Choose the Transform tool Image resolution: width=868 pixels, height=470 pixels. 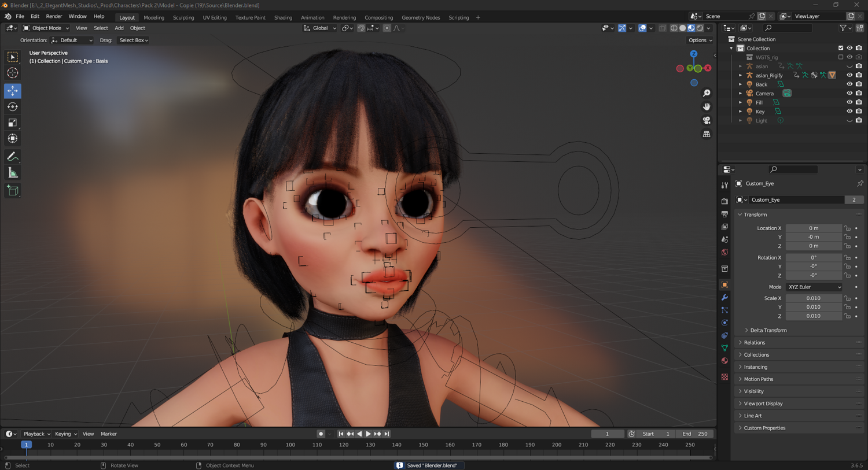coord(13,138)
